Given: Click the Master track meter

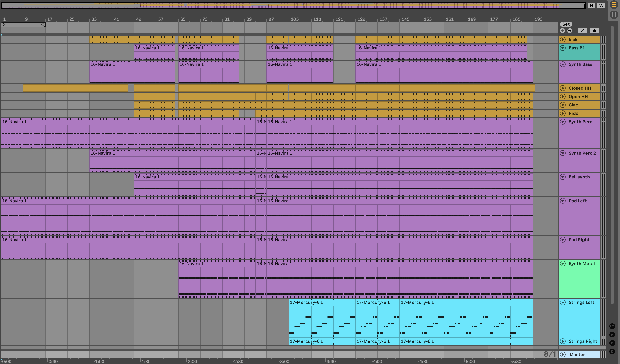Looking at the screenshot, I should pos(603,355).
